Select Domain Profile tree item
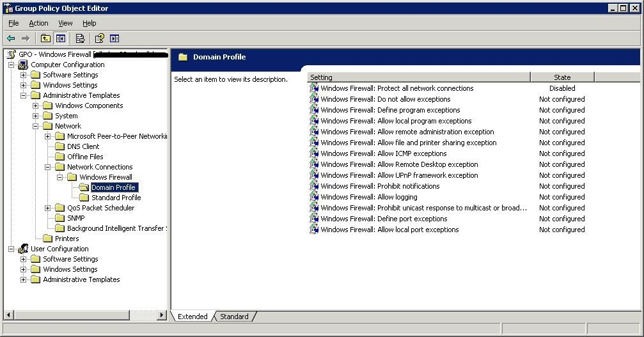Viewport: 644px width, 337px height. coord(113,187)
